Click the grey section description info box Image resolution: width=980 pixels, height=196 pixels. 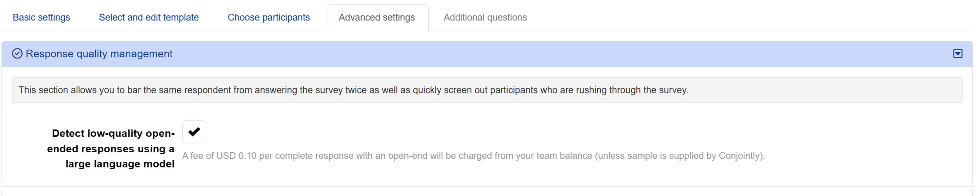coord(487,90)
